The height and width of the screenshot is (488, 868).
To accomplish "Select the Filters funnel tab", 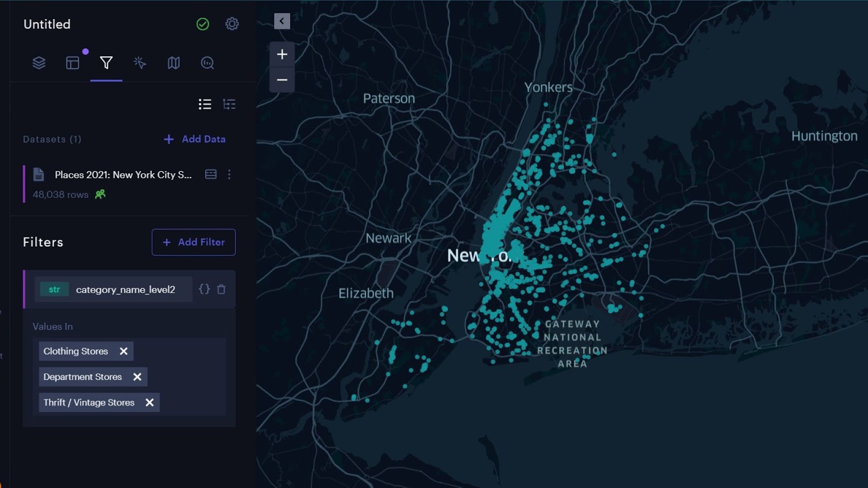I will 106,63.
